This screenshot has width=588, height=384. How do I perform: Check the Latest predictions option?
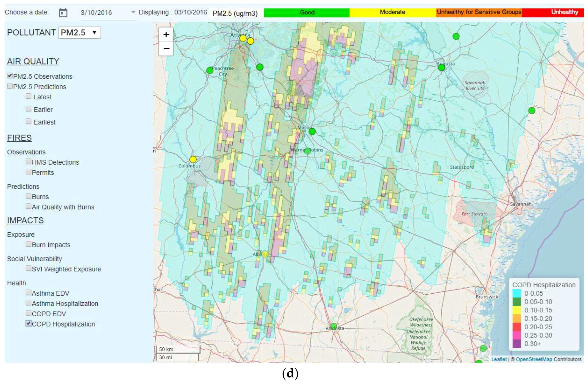(x=29, y=96)
